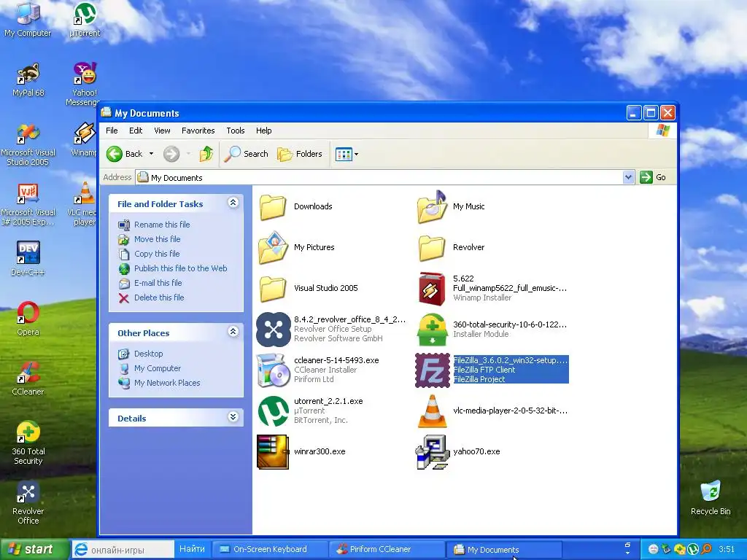Open the Help menu
The width and height of the screenshot is (747, 560).
pos(263,131)
